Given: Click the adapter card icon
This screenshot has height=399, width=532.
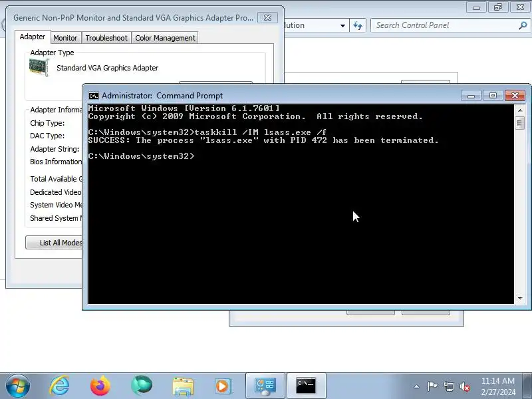Looking at the screenshot, I should tap(39, 67).
